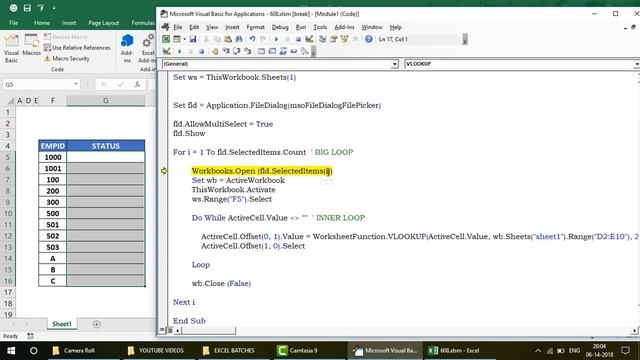Open Project Explorer from toolbar icon
The width and height of the screenshot is (640, 360).
coord(322,39)
